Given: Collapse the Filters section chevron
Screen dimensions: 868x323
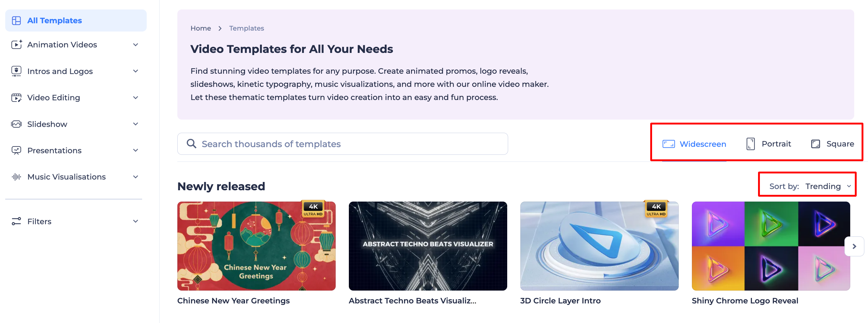Looking at the screenshot, I should pyautogui.click(x=135, y=221).
